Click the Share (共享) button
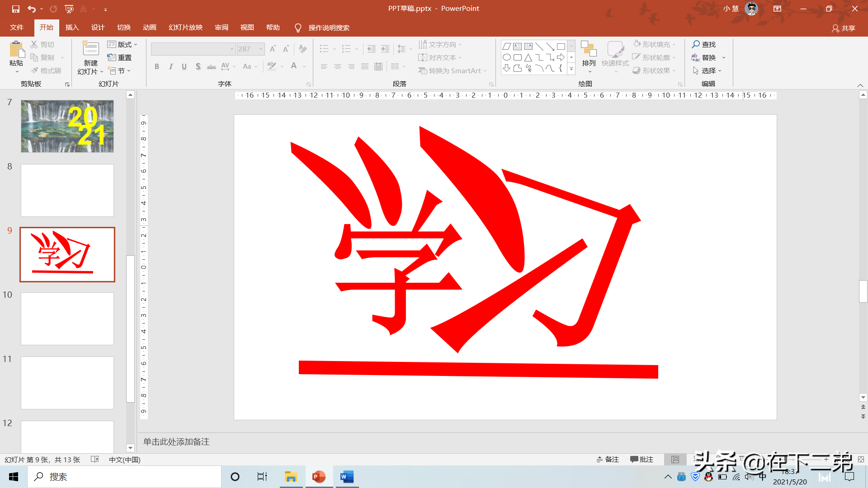The height and width of the screenshot is (488, 868). 844,28
